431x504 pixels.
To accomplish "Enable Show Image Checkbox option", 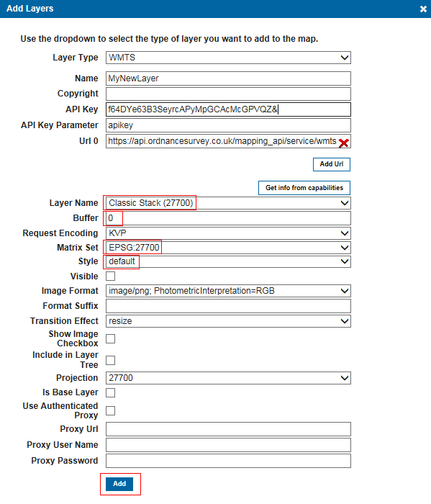I will pos(111,338).
